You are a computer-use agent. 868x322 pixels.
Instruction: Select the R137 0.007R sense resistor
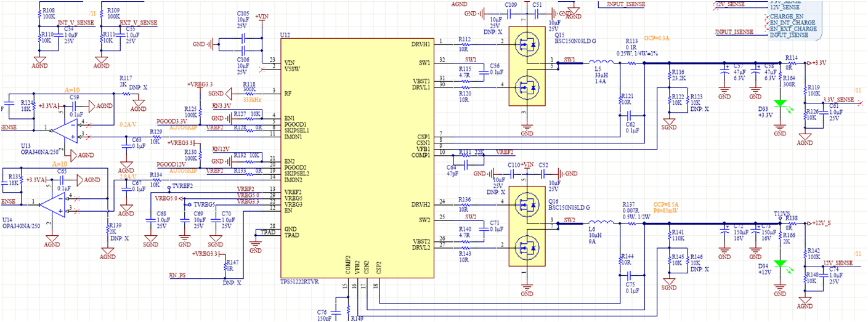click(631, 223)
